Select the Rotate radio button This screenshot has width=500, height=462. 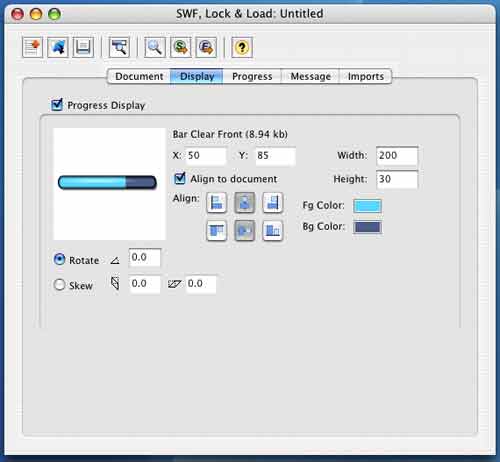pyautogui.click(x=59, y=259)
